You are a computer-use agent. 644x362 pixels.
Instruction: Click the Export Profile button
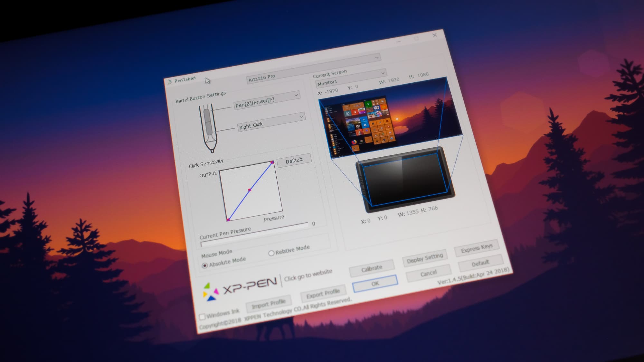tap(323, 293)
